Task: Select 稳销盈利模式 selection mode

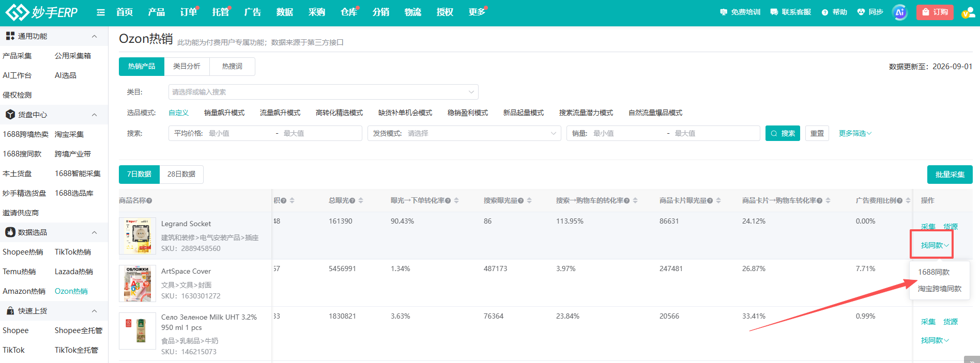Action: click(x=468, y=113)
